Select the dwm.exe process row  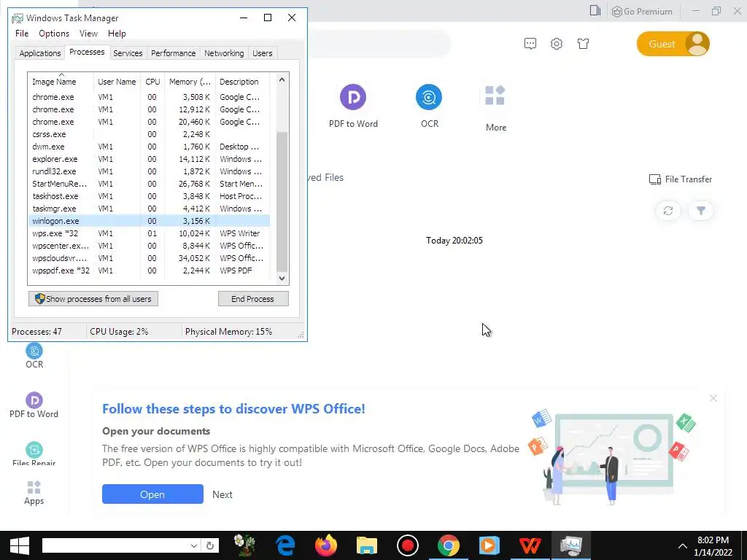pyautogui.click(x=149, y=147)
